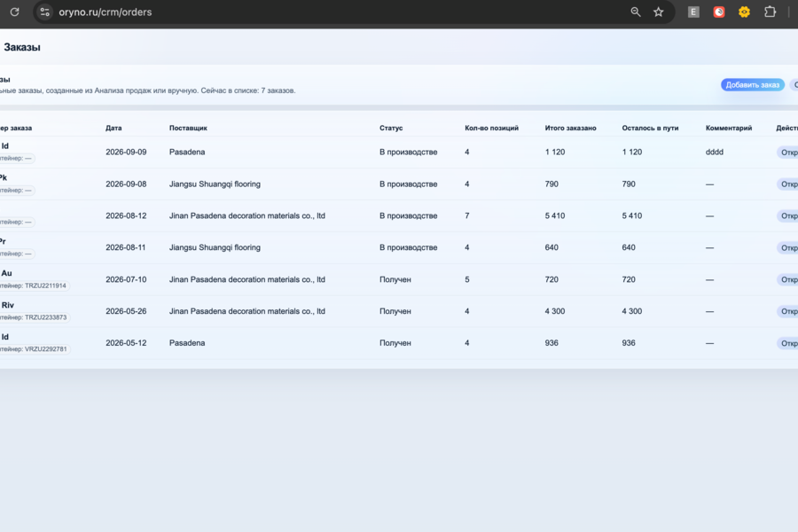This screenshot has width=798, height=532.
Task: Click status В производстве in 2026-09-09 row
Action: pos(408,153)
